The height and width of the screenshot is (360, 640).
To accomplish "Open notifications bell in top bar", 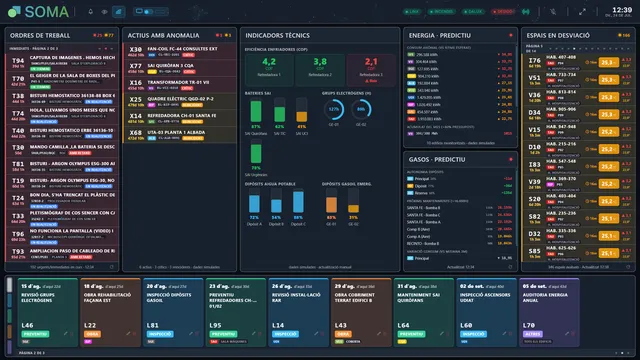I will (x=91, y=12).
